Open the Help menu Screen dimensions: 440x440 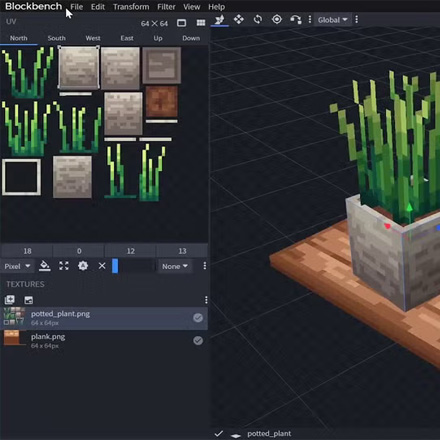coord(216,7)
